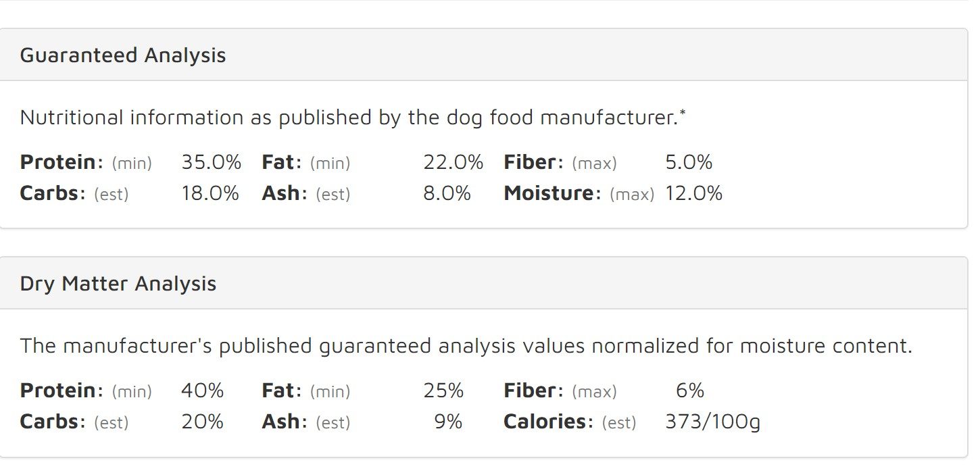Click the Protein label in Guaranteed Analysis
Screen dimensions: 980x475
59,163
